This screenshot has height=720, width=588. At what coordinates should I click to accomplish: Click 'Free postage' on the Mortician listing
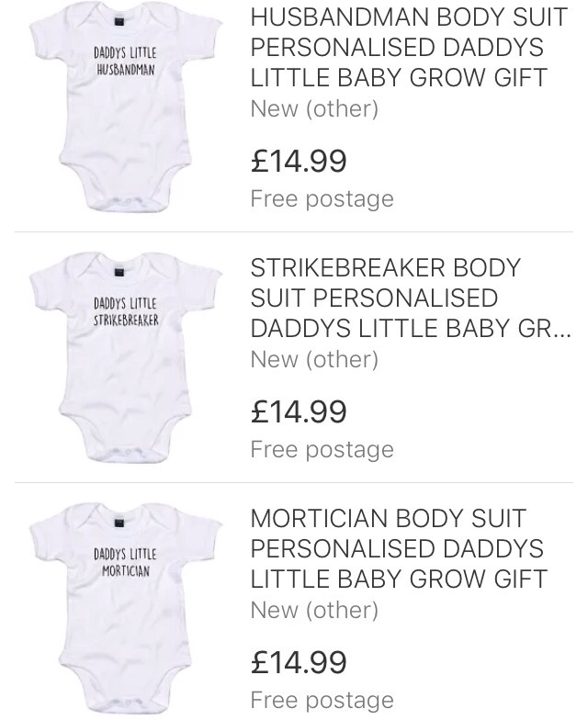(x=322, y=700)
